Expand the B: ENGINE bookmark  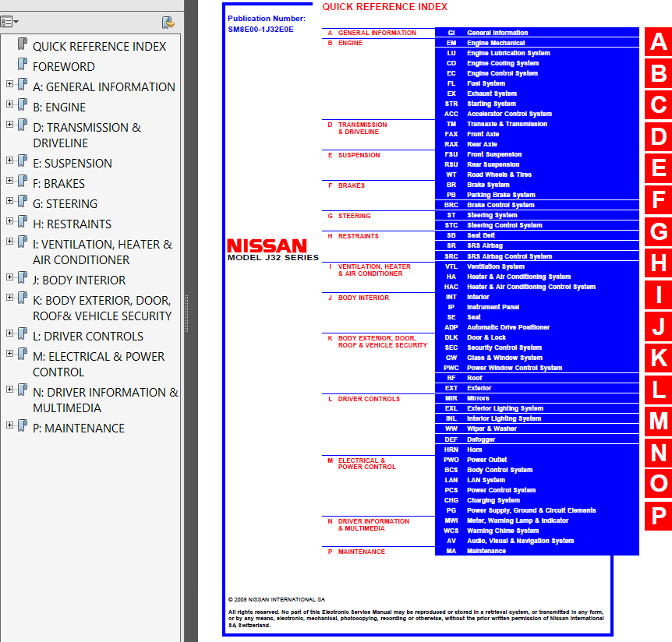click(9, 104)
